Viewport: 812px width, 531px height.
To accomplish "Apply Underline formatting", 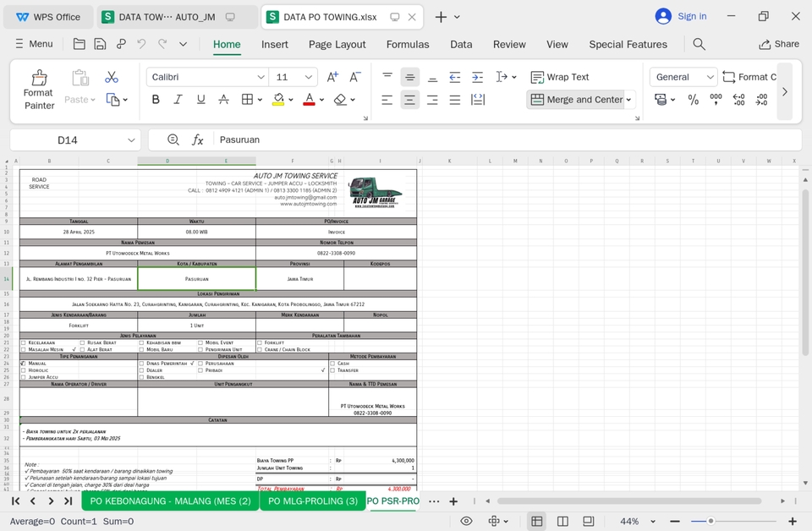I will (x=201, y=100).
